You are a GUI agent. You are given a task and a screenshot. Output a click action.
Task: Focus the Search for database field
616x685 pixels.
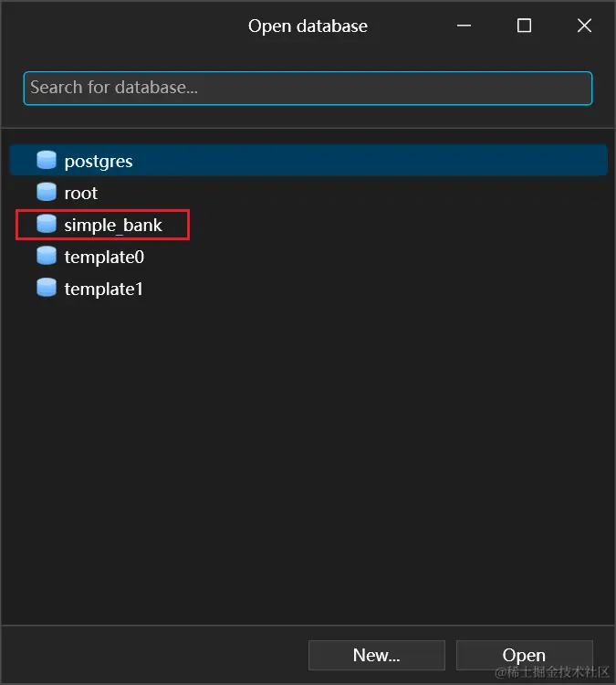(308, 89)
